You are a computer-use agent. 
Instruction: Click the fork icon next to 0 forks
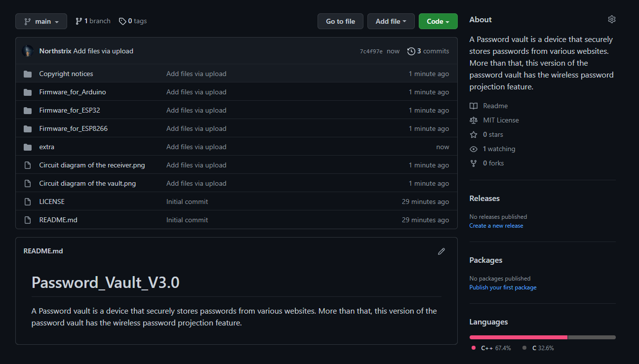474,163
